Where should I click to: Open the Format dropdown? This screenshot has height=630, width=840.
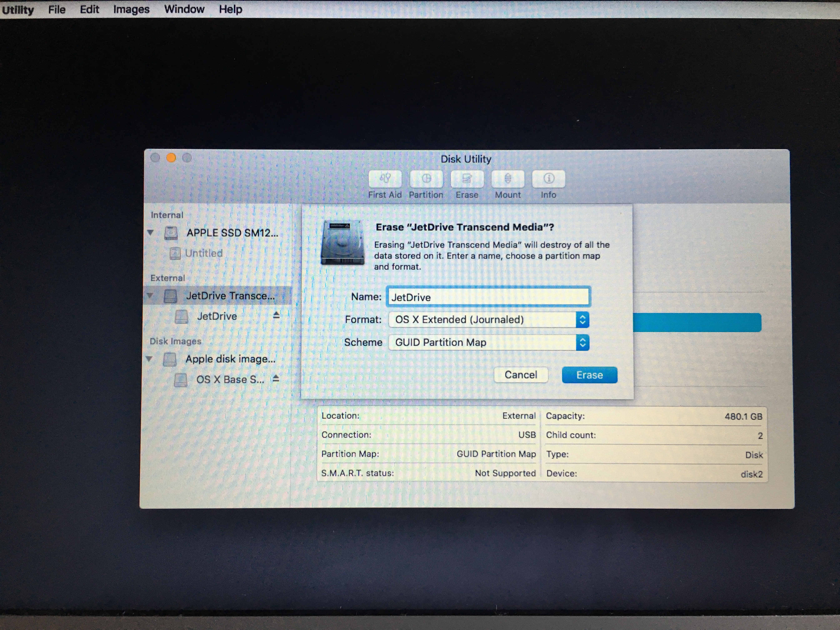coord(489,320)
